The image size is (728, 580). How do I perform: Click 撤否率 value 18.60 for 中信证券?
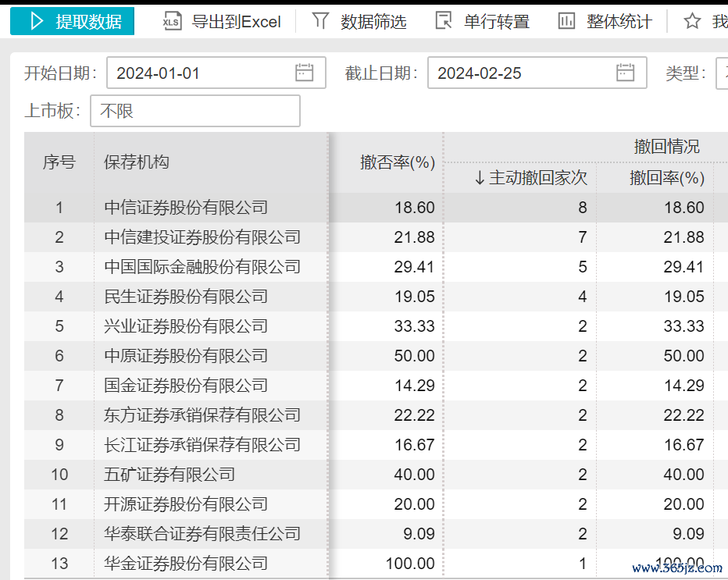(x=415, y=208)
